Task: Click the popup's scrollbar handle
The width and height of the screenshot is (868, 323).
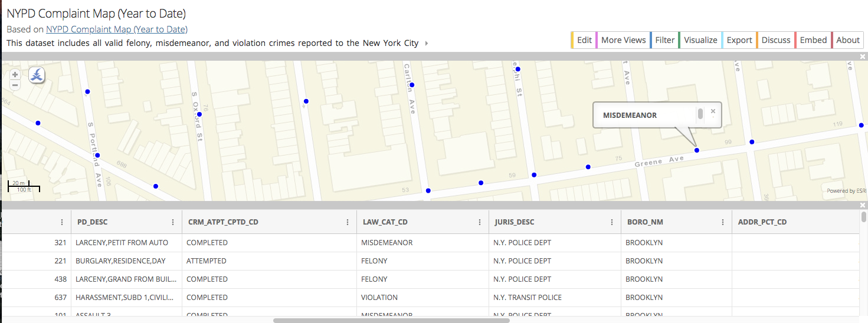Action: click(x=700, y=114)
